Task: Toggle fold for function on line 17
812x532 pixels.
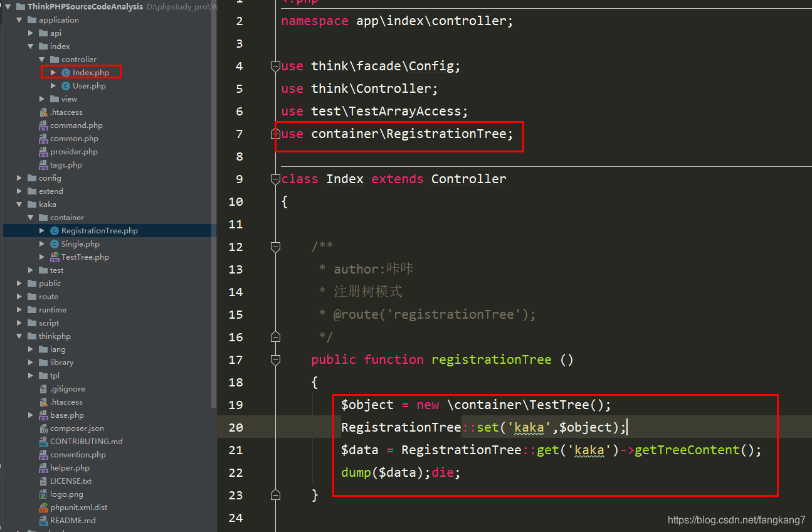Action: click(275, 360)
